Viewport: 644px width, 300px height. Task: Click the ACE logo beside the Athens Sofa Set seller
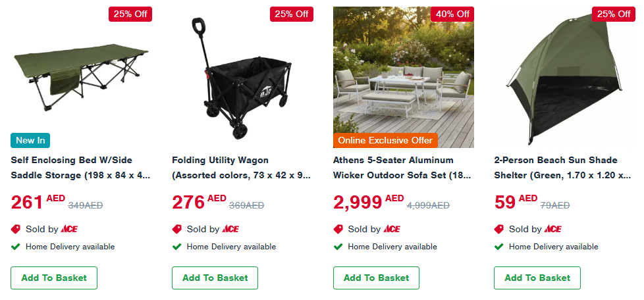coord(391,230)
